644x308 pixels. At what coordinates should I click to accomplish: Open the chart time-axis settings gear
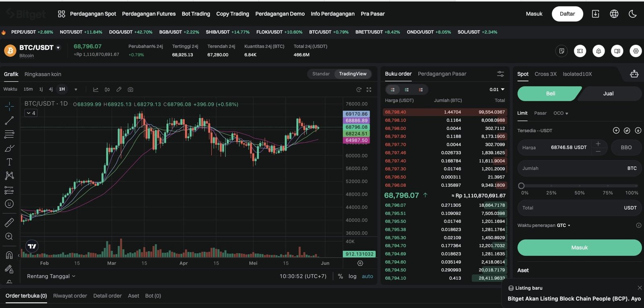360,263
